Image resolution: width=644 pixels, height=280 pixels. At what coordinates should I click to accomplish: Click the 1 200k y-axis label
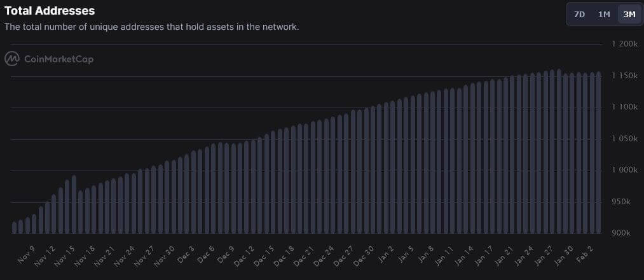click(625, 44)
